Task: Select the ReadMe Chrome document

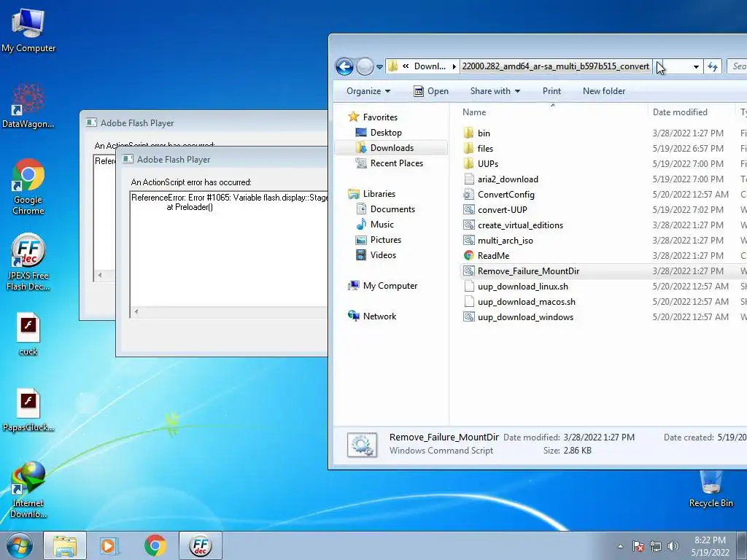Action: [x=493, y=256]
